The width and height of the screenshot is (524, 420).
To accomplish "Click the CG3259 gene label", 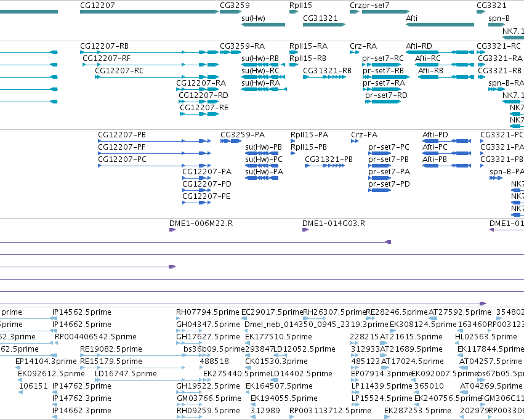I will click(x=235, y=6).
